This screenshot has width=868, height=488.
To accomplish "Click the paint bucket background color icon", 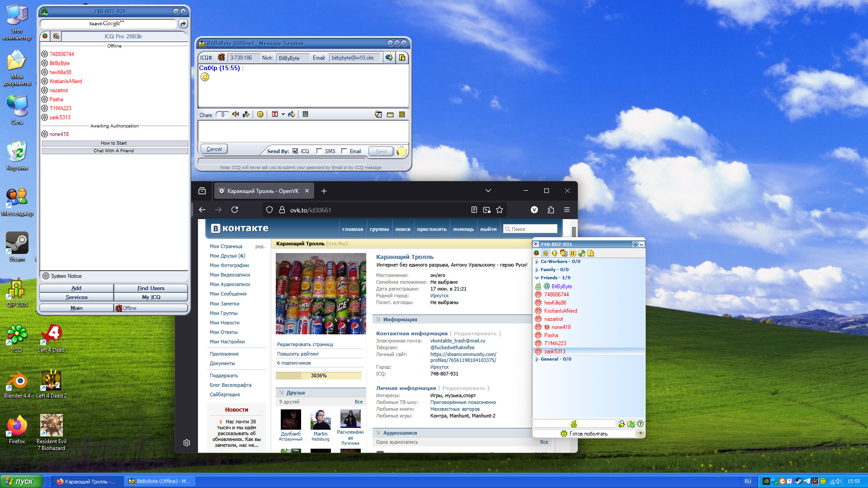I will [292, 114].
